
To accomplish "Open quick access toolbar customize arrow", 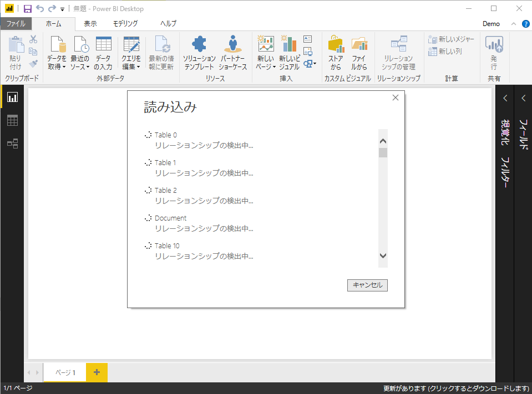I will (63, 9).
